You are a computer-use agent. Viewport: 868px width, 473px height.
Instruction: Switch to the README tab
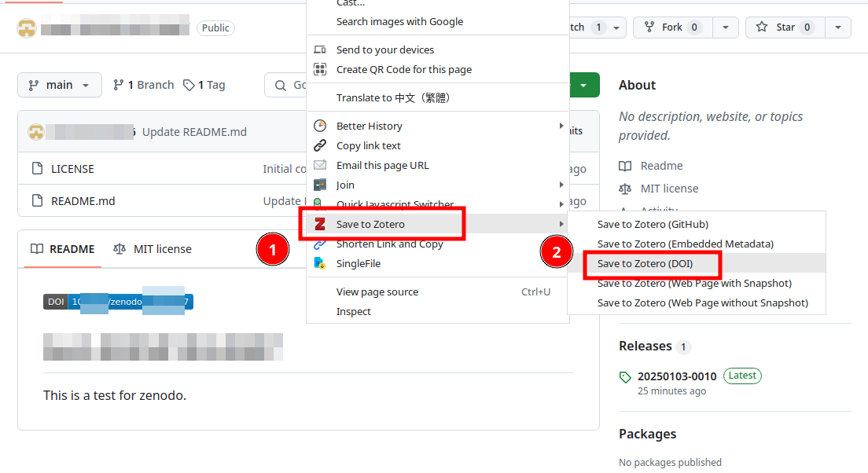(63, 249)
